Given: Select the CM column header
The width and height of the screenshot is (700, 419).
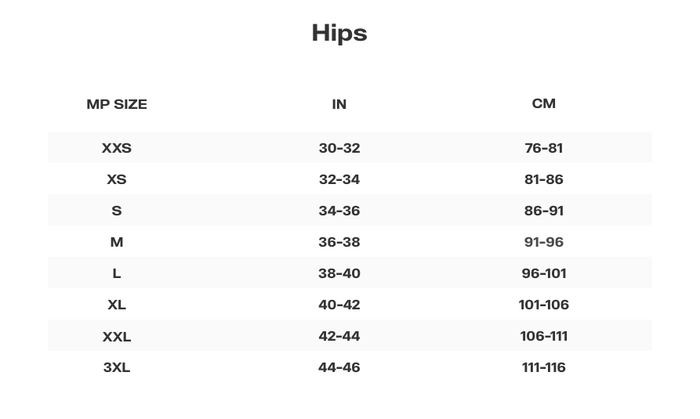Looking at the screenshot, I should coord(543,103).
